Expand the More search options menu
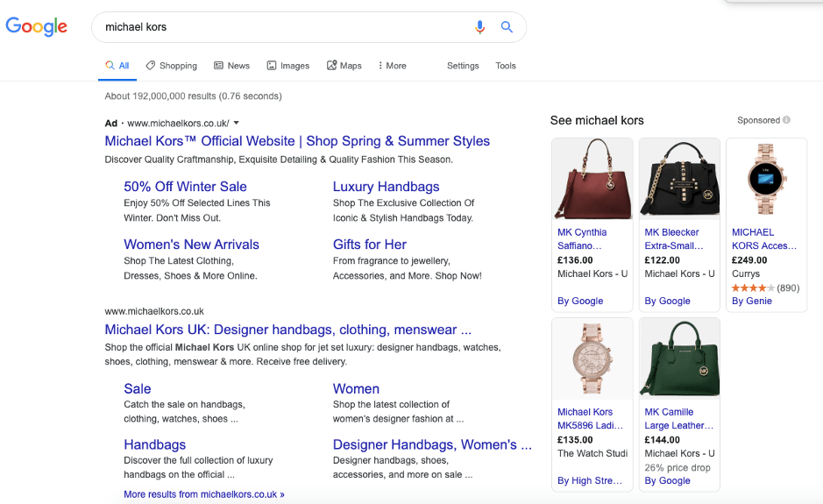The image size is (823, 504). point(392,66)
